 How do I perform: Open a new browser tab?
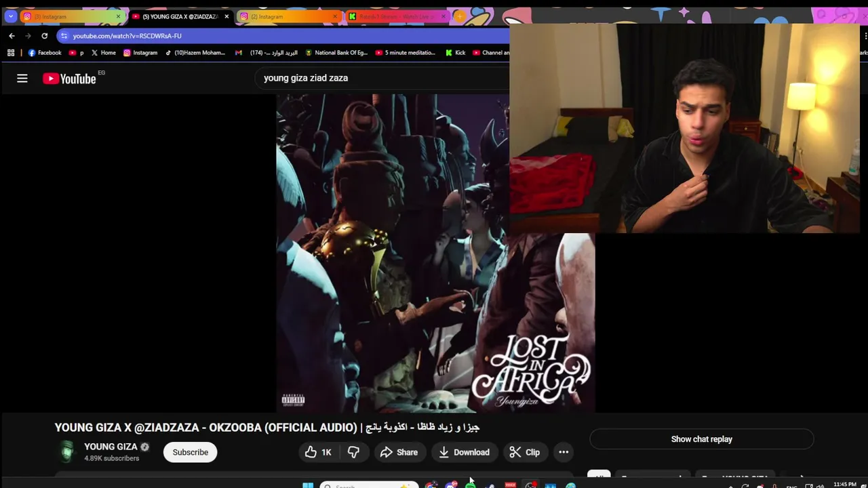point(460,16)
